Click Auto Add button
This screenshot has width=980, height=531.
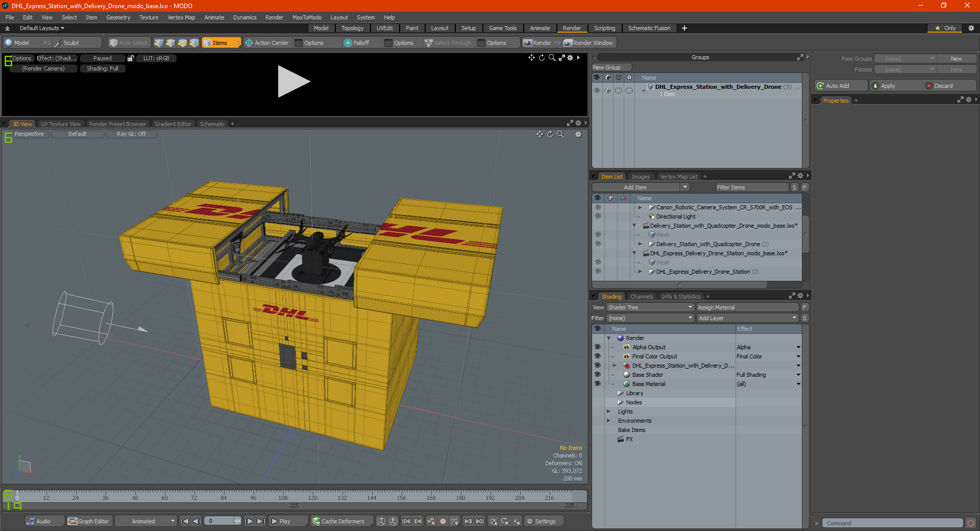pos(841,86)
